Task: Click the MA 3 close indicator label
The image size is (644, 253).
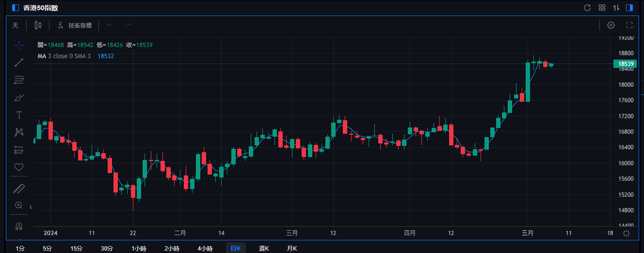Action: pos(64,56)
